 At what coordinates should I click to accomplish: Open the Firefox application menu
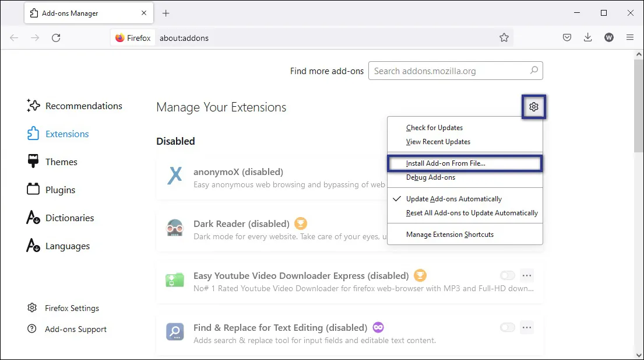pos(630,37)
